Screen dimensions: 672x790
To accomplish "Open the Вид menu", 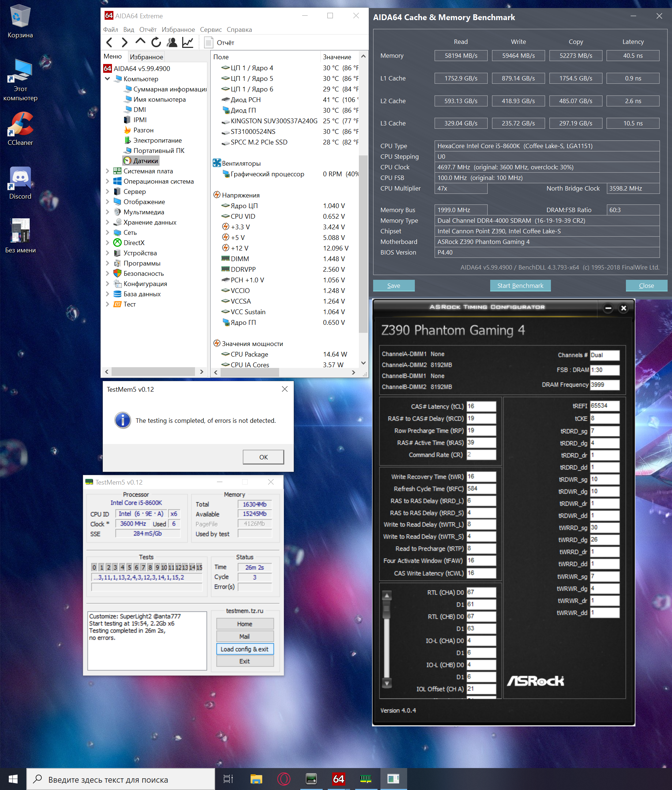I will (129, 30).
